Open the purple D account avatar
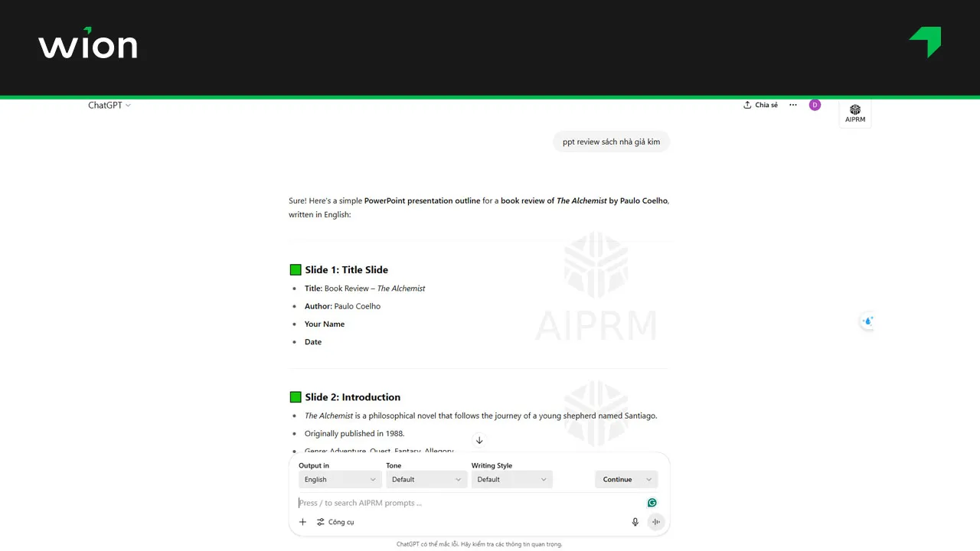980x551 pixels. coord(815,105)
